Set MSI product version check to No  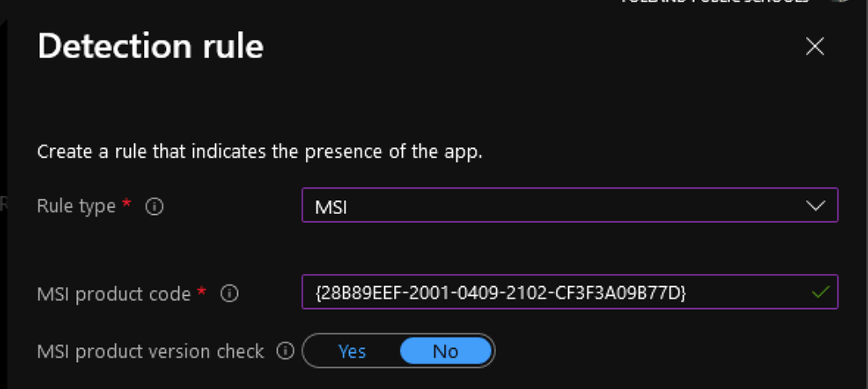tap(445, 351)
